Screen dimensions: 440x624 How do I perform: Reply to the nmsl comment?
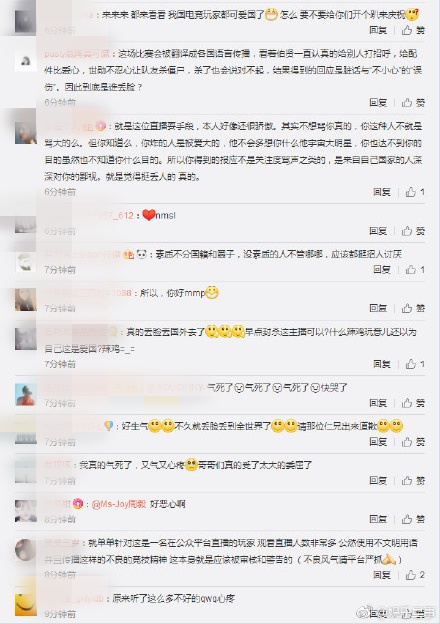tap(378, 231)
